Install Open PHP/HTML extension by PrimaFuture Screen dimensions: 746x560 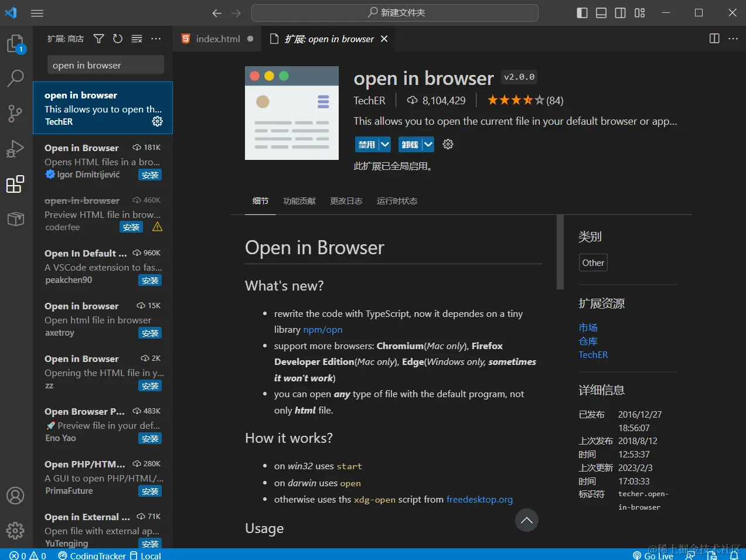(x=150, y=491)
